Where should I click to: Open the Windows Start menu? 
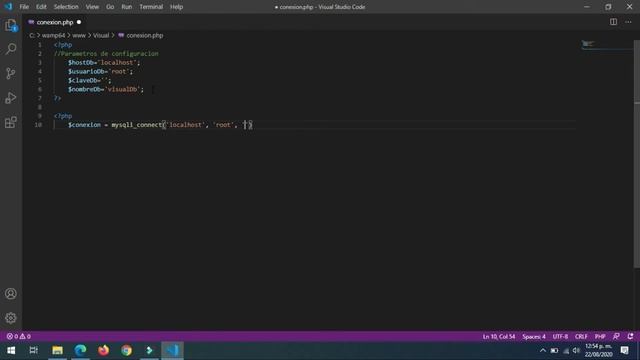click(11, 351)
